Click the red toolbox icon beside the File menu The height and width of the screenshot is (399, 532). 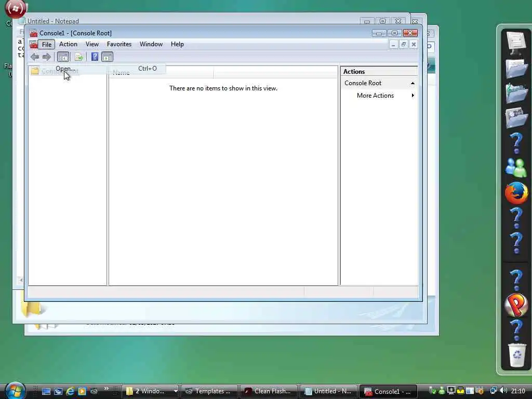33,44
